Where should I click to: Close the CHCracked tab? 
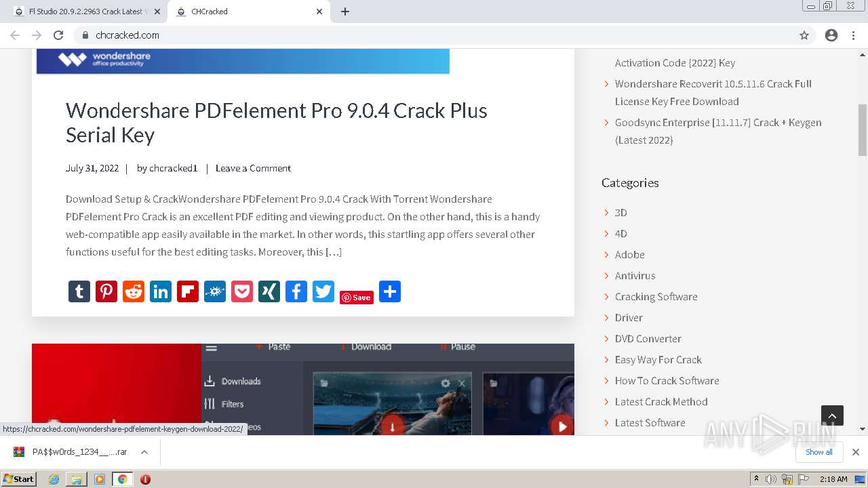coord(319,12)
